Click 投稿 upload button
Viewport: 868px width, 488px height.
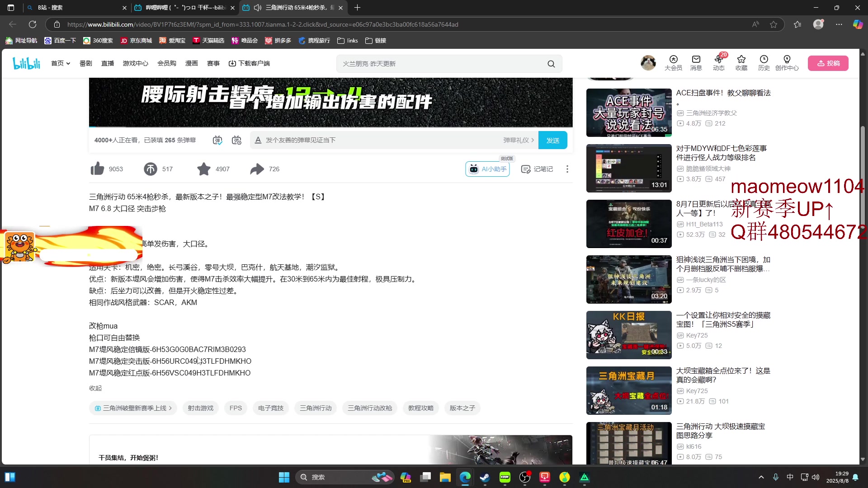828,63
